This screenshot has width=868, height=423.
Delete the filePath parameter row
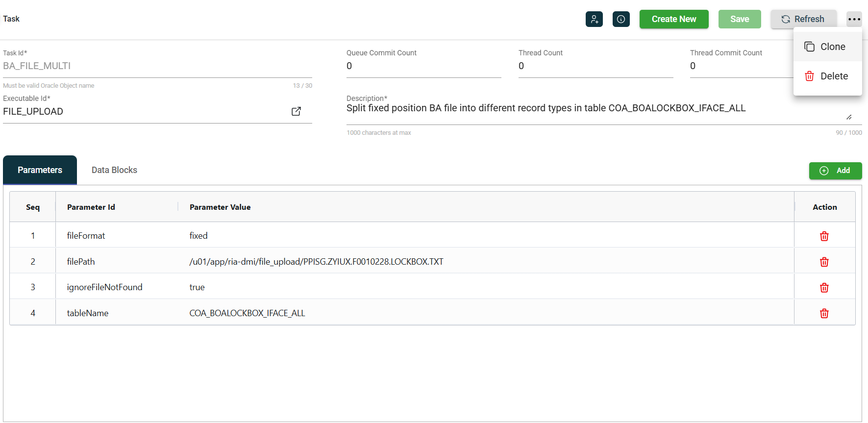824,262
